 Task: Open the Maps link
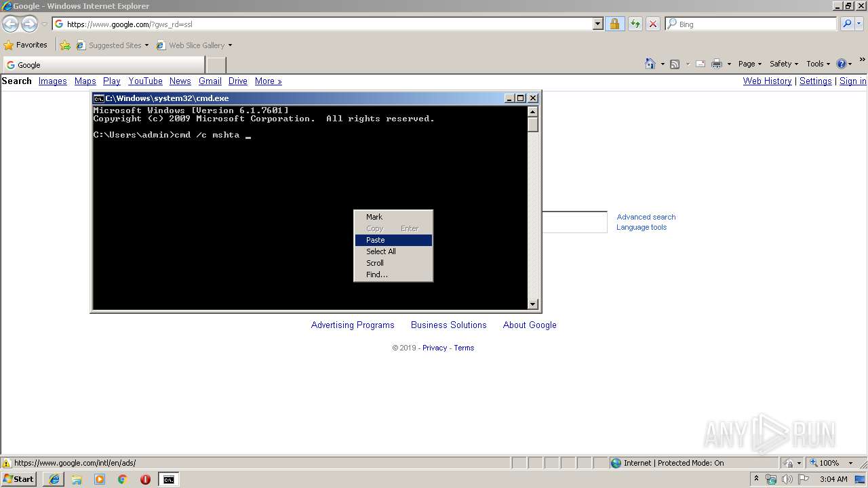85,81
